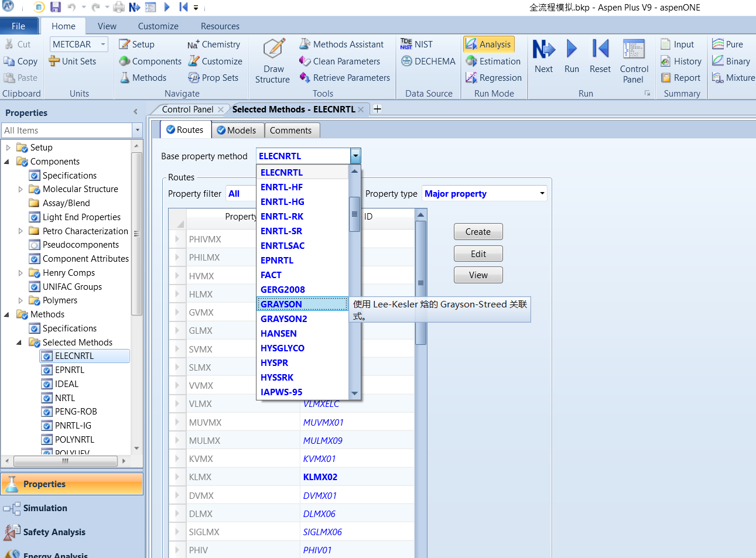Image resolution: width=756 pixels, height=558 pixels.
Task: Open Pure analysis
Action: pyautogui.click(x=728, y=44)
